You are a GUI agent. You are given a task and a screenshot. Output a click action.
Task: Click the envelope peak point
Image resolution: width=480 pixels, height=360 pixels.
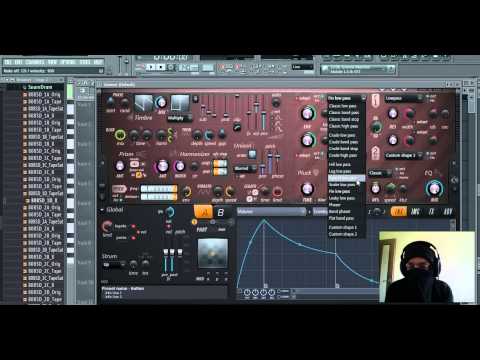[264, 220]
